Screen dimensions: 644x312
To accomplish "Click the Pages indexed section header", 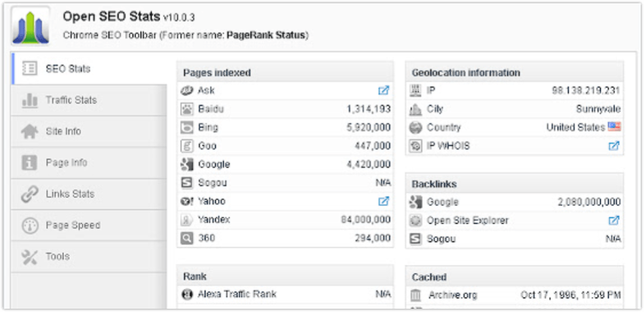I will click(285, 73).
